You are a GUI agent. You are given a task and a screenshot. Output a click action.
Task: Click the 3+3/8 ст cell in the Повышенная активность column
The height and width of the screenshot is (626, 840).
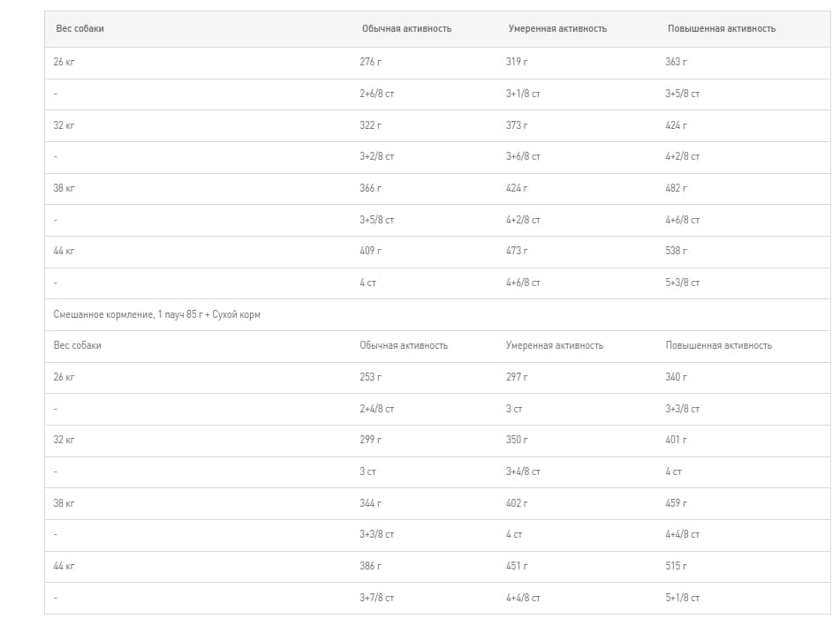(682, 409)
